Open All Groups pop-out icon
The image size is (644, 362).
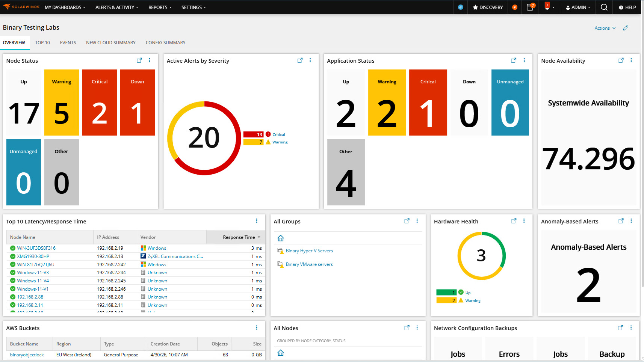407,221
